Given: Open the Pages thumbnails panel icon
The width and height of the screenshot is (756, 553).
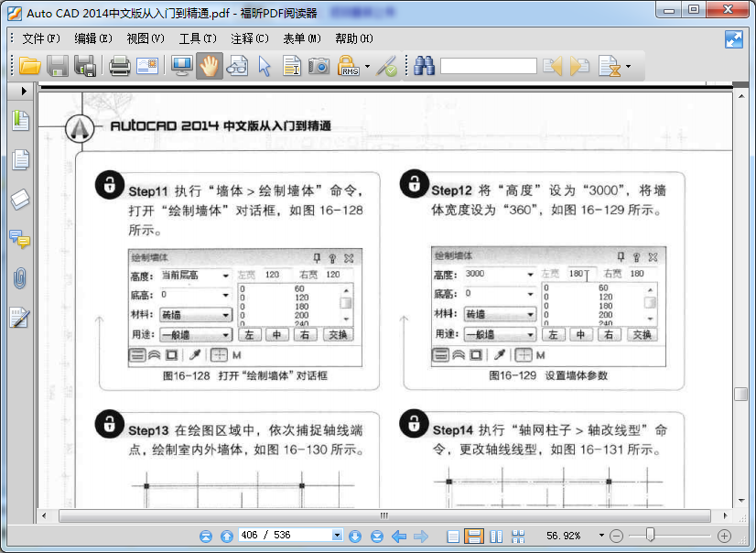Looking at the screenshot, I should tap(20, 159).
